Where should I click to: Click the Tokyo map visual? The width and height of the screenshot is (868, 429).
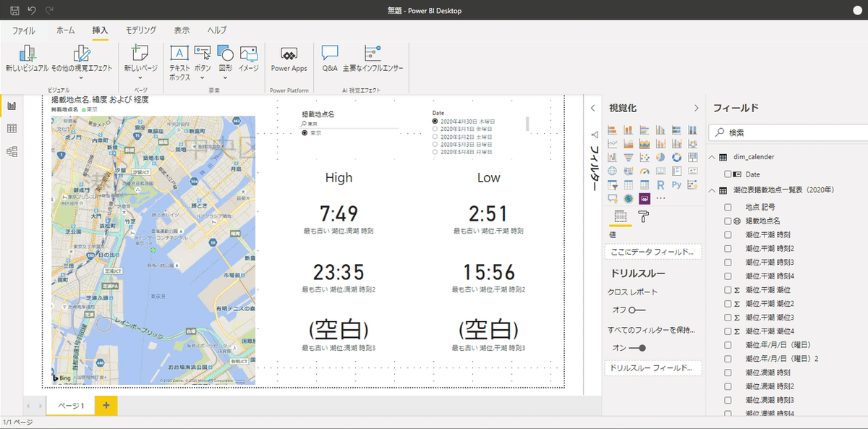click(x=153, y=250)
